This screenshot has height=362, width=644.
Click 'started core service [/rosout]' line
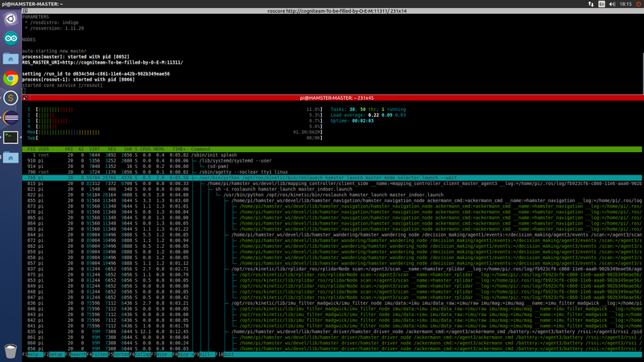click(62, 85)
